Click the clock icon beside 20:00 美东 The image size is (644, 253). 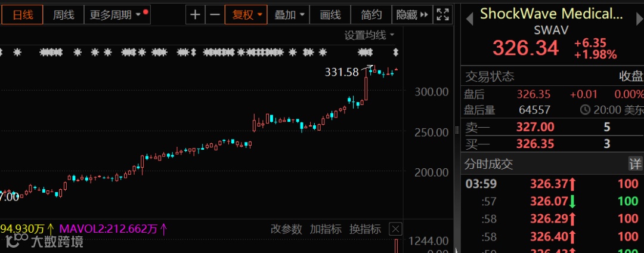[585, 110]
